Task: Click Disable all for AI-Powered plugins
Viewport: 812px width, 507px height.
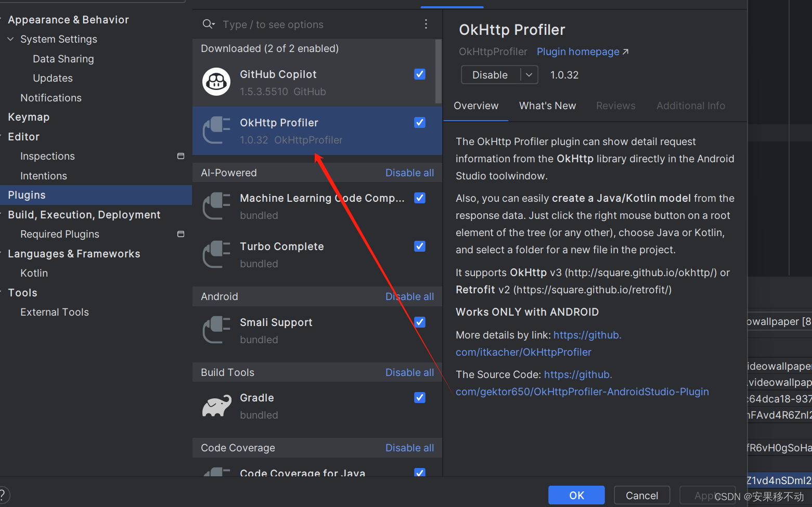Action: coord(409,173)
